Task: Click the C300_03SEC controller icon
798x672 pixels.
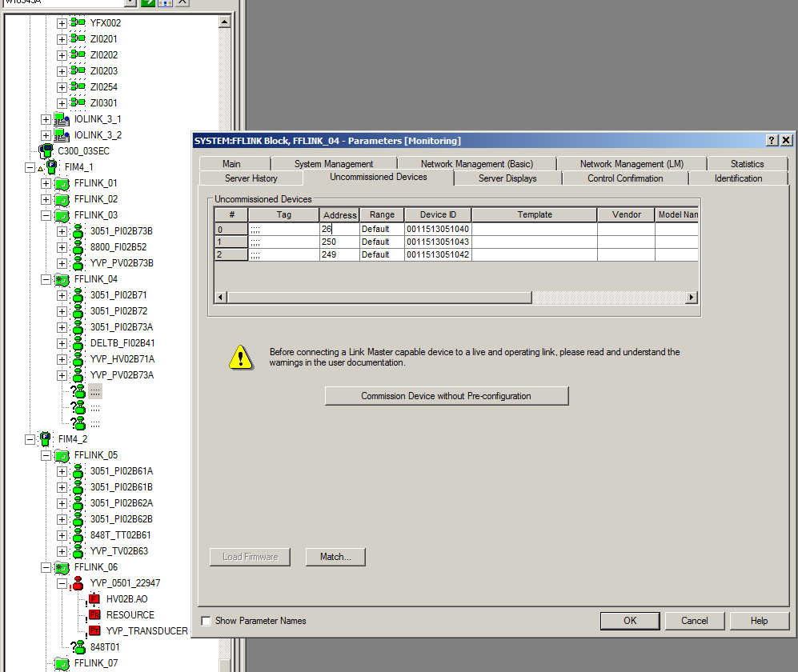Action: pos(46,151)
